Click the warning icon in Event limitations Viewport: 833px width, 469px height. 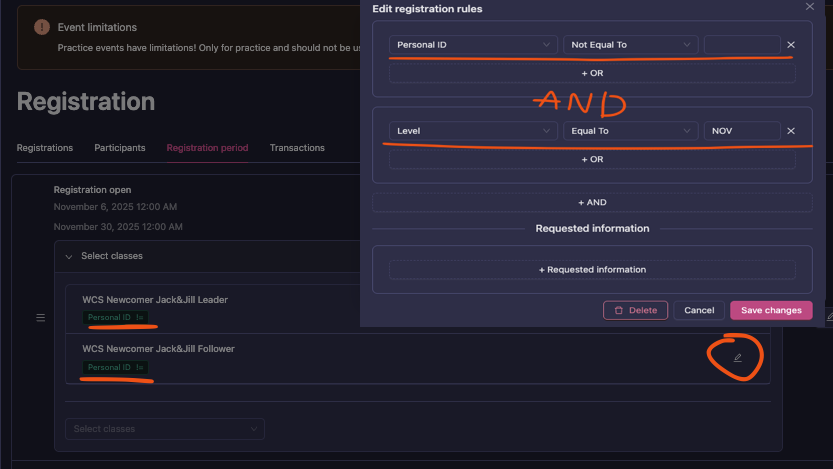pos(41,28)
